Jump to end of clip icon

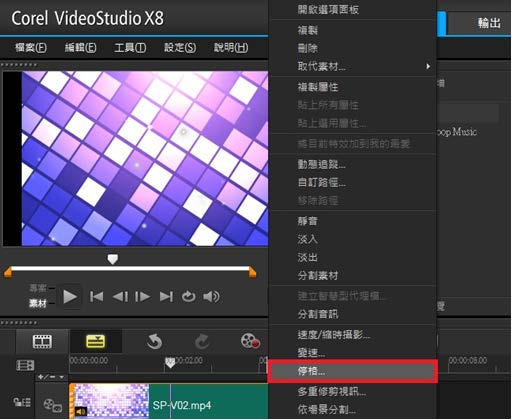coord(166,297)
